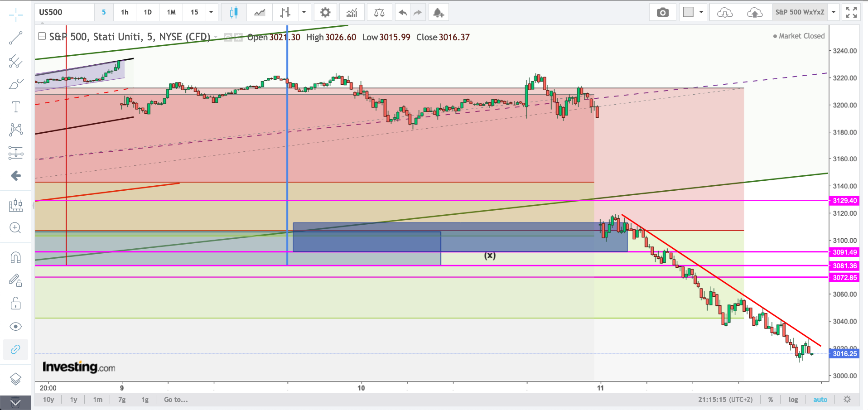Viewport: 868px width, 410px height.
Task: Open the timeframe interval dropdown
Action: 211,12
